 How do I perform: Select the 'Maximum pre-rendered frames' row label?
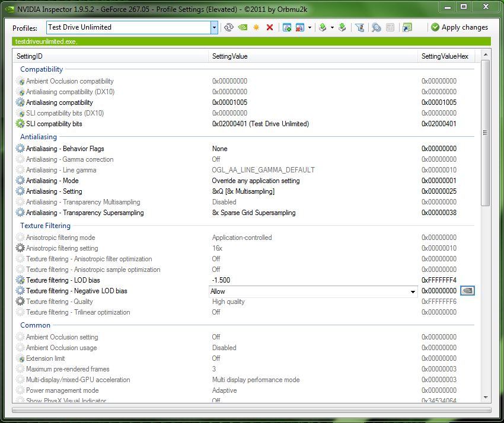coord(68,369)
